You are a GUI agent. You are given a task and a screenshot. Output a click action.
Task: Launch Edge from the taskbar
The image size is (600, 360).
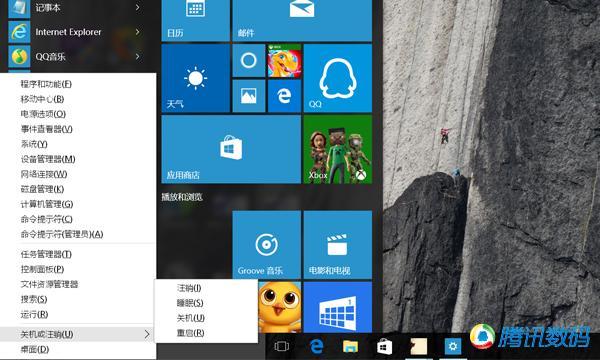(316, 346)
